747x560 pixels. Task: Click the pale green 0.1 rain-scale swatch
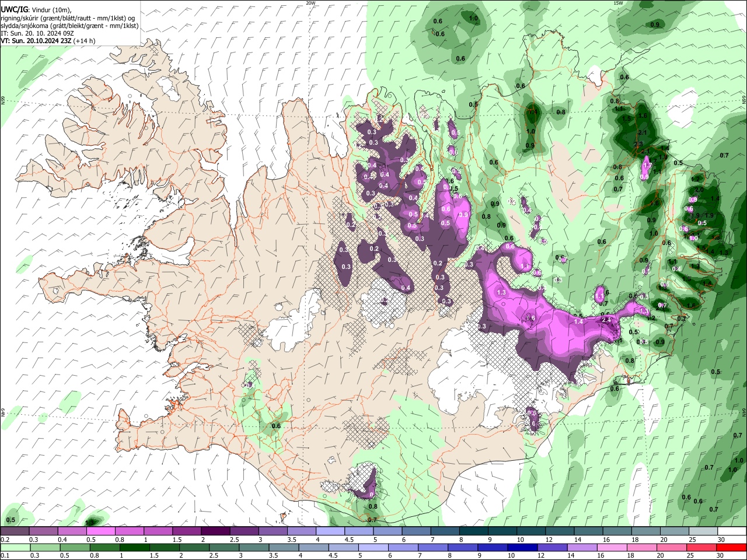pyautogui.click(x=15, y=548)
